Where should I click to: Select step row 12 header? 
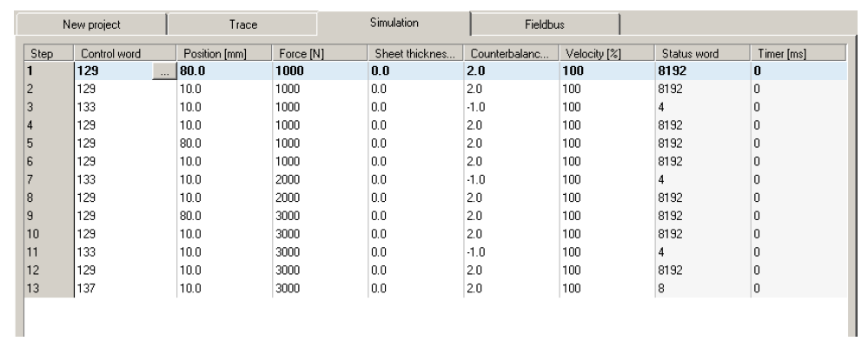point(49,271)
